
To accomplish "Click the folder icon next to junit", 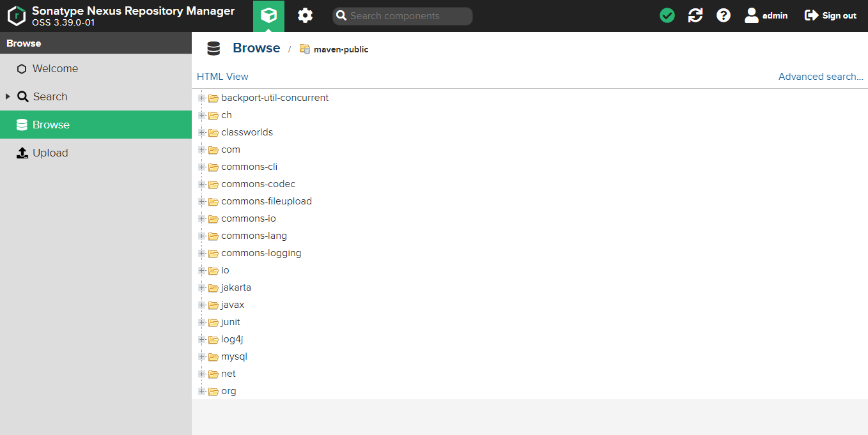I will pos(213,322).
